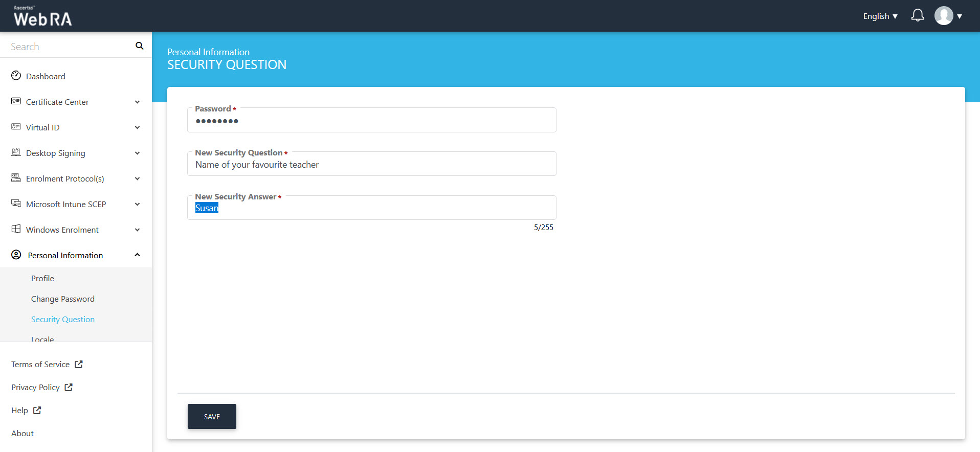
Task: Open the English language dropdown
Action: pos(880,16)
